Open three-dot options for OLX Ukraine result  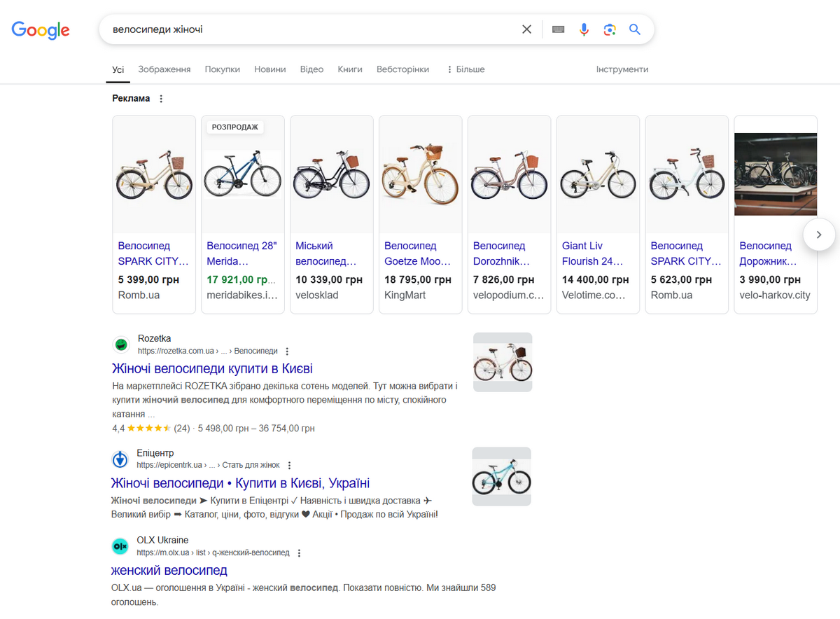coord(299,552)
